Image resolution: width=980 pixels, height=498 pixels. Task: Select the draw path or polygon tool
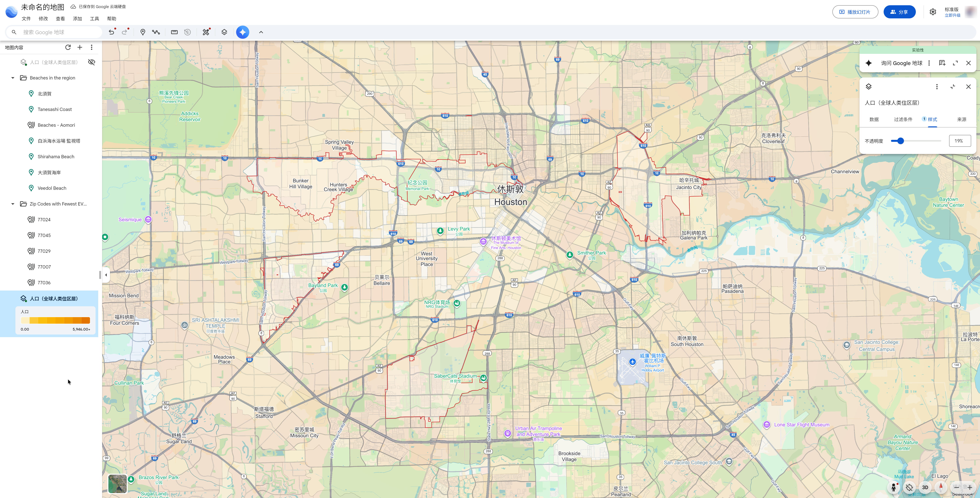(156, 32)
